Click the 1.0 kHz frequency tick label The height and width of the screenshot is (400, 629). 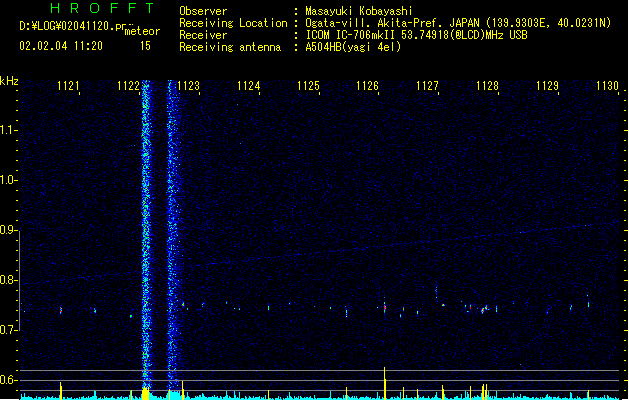coord(8,180)
